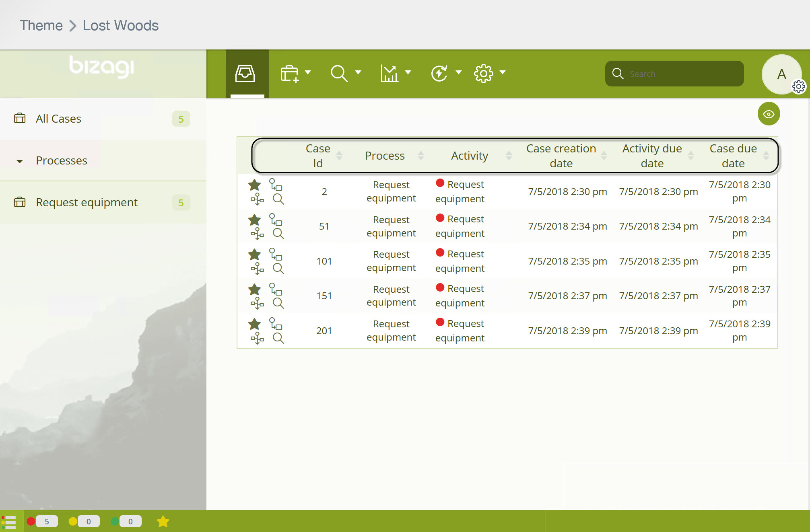Toggle the eye visibility icon top right

coord(769,114)
